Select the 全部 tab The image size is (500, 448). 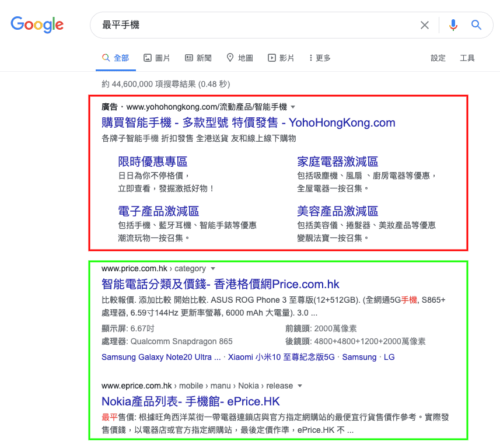click(116, 58)
